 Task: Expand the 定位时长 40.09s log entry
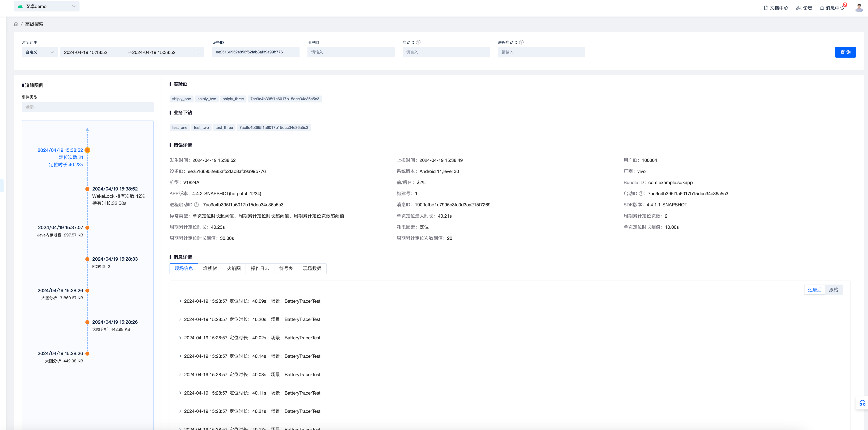coord(180,301)
